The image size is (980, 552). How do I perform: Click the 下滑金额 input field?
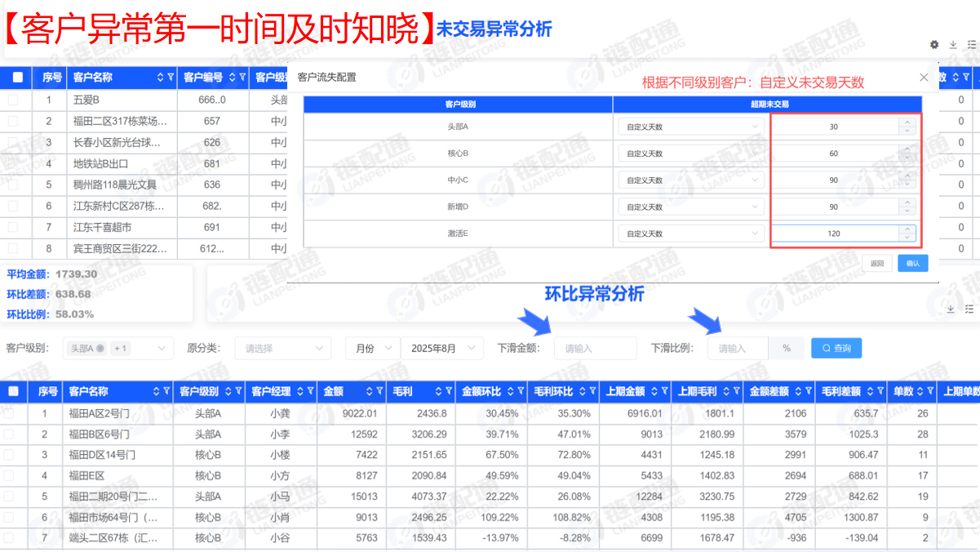click(594, 349)
